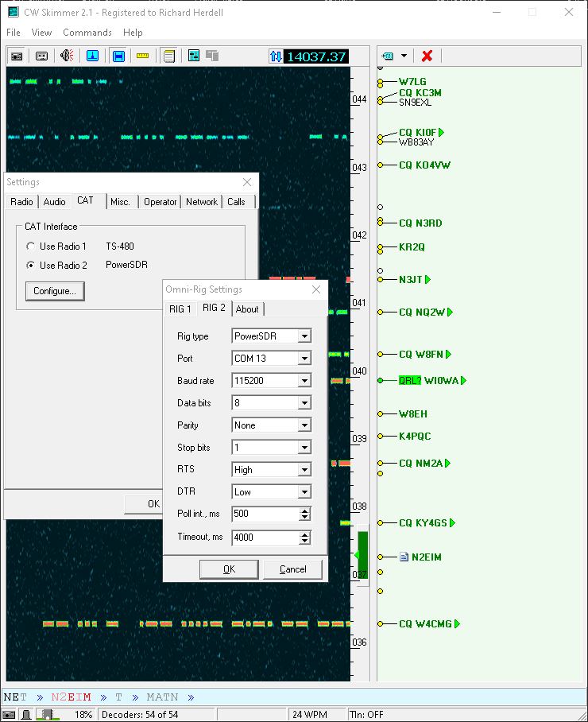Click the green arrow next to CQ KI0F
The height and width of the screenshot is (722, 588).
coord(441,133)
